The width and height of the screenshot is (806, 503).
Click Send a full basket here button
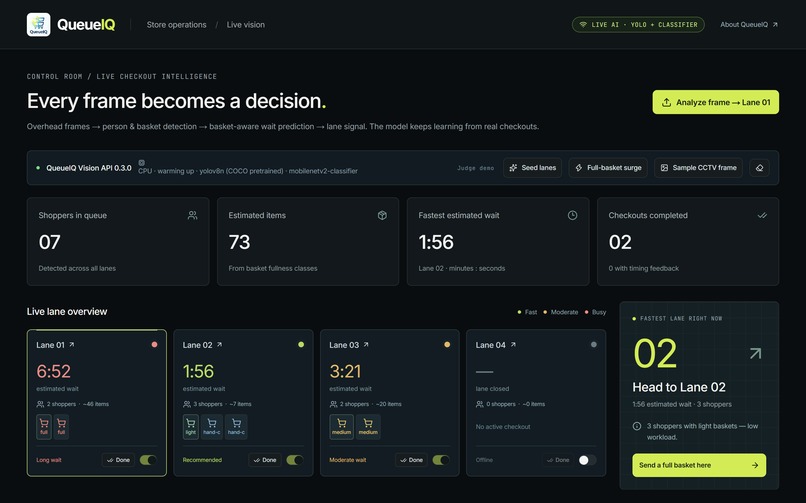[x=699, y=465]
